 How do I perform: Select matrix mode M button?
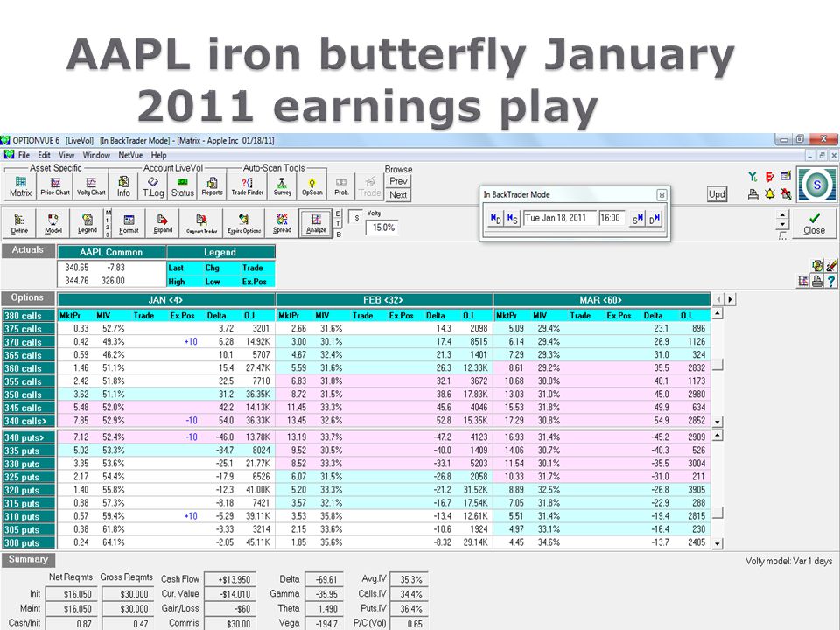[108, 213]
